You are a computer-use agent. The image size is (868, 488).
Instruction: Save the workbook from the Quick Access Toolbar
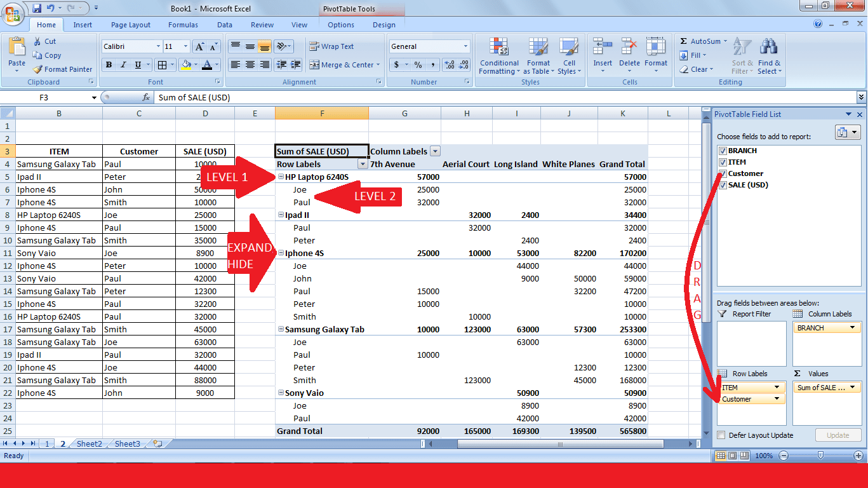(37, 8)
